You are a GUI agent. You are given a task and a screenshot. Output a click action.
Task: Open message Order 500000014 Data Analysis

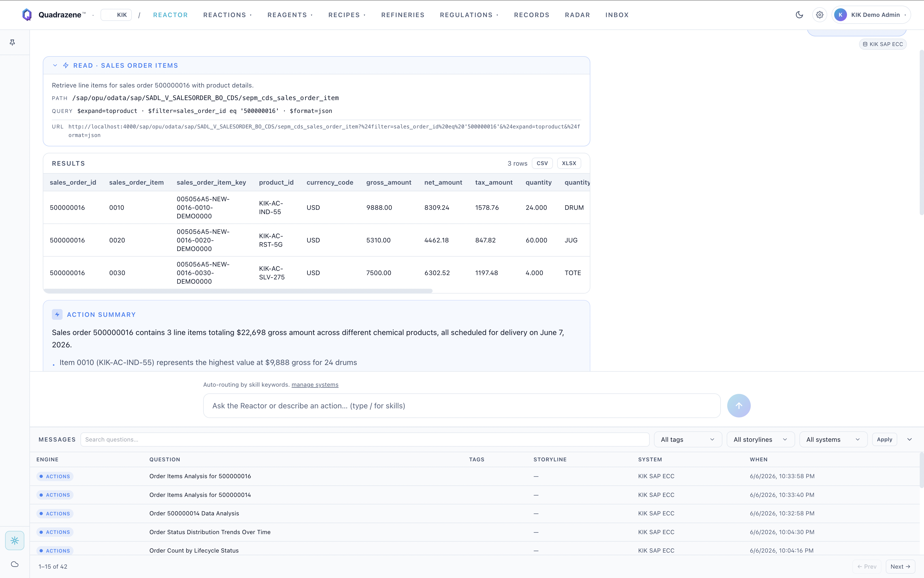475,514
